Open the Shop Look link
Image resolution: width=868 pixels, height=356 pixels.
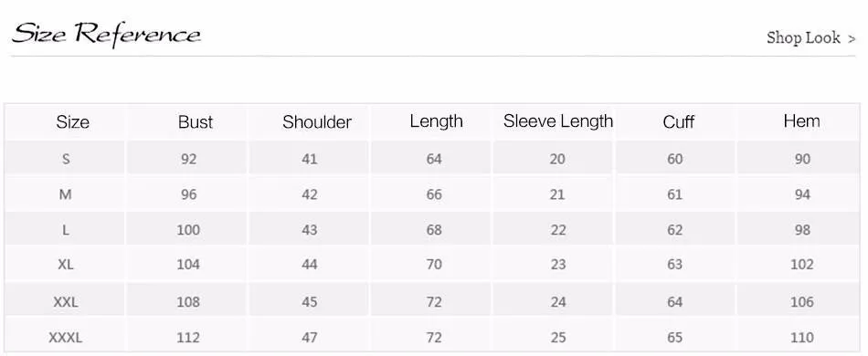(x=803, y=38)
